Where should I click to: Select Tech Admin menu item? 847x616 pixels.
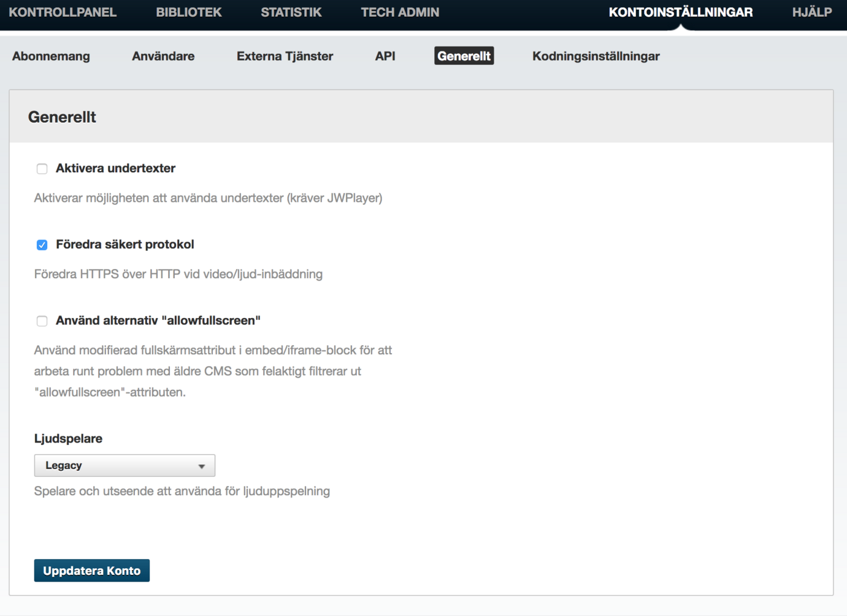(400, 12)
